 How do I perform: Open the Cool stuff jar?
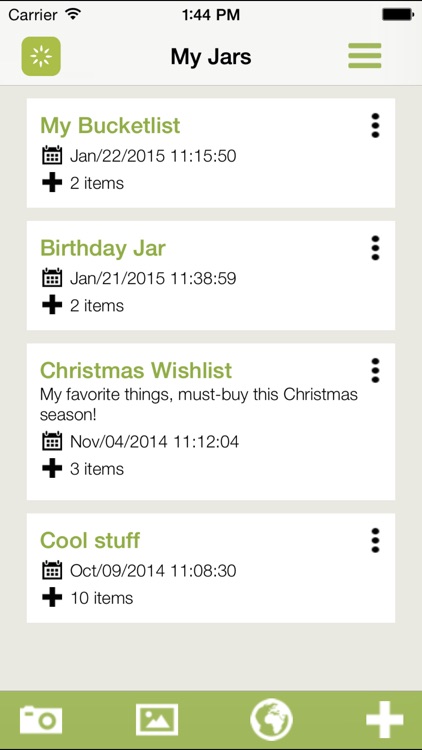(90, 540)
